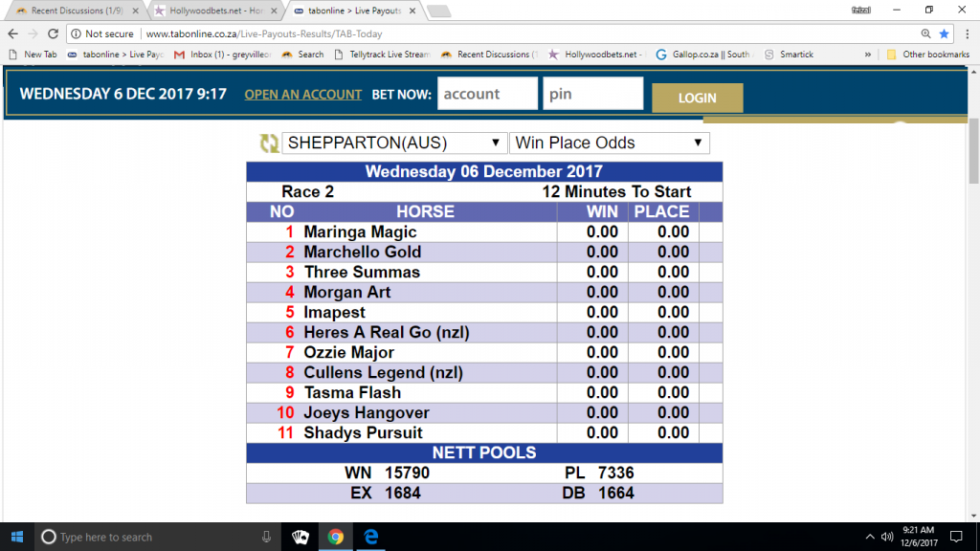Open the Windows Start menu
The height and width of the screenshot is (551, 980).
point(17,537)
